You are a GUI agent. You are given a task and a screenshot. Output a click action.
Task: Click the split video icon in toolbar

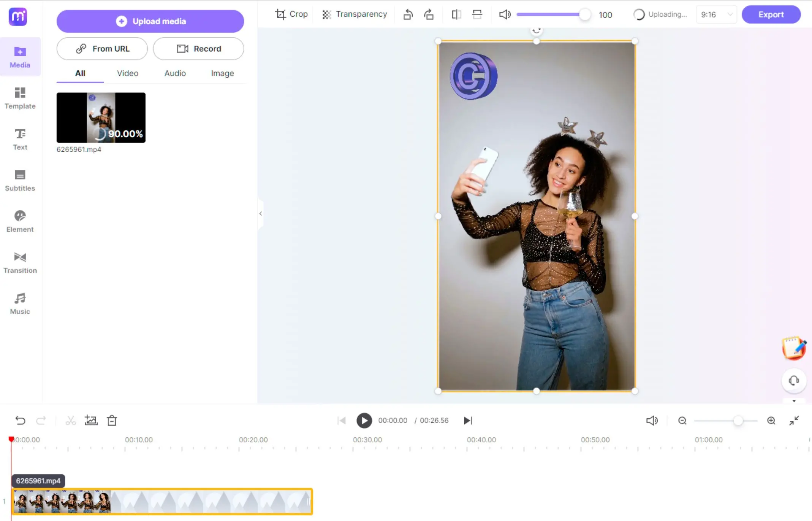tap(70, 420)
